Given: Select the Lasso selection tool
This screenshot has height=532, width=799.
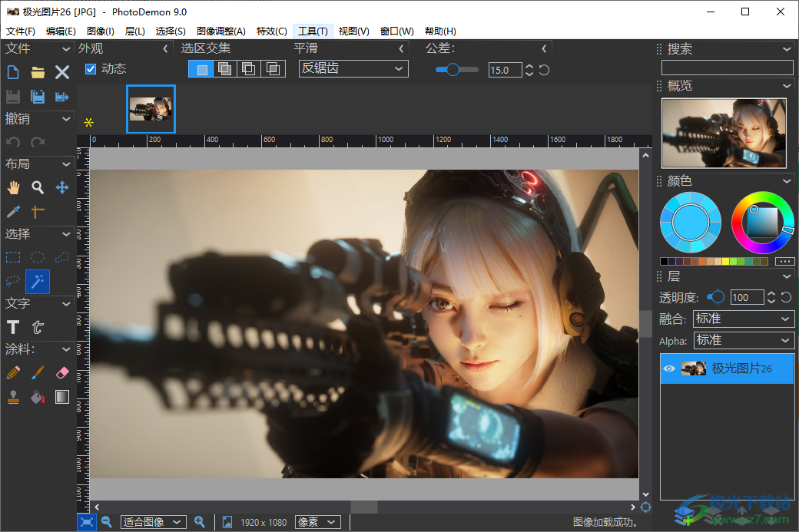Looking at the screenshot, I should click(13, 282).
